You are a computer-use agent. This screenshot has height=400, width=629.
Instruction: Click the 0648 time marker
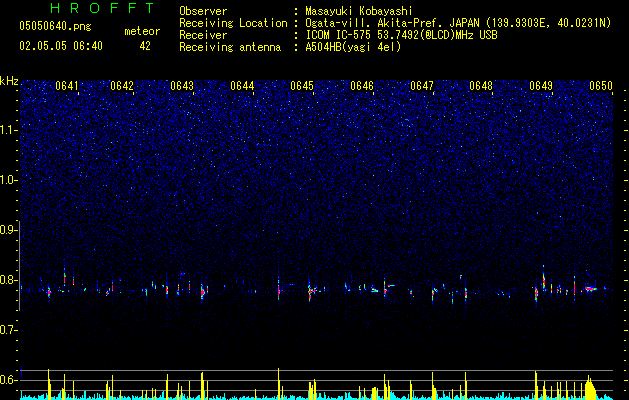click(481, 86)
